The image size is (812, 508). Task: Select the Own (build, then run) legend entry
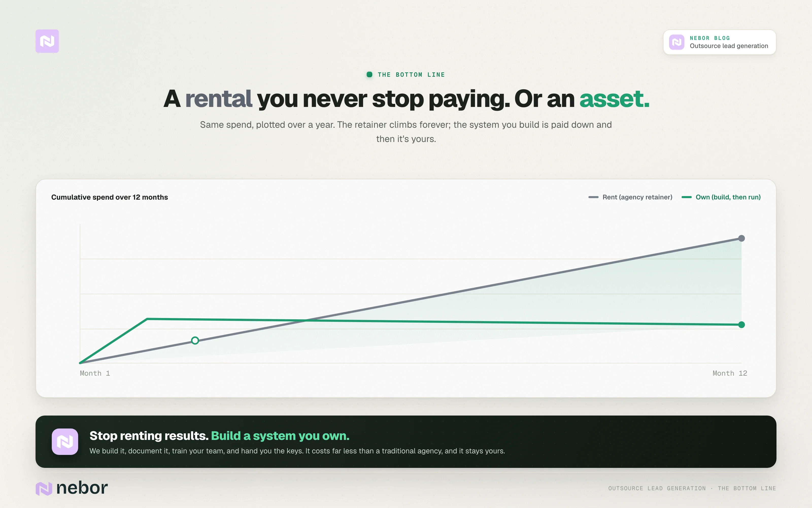click(721, 197)
